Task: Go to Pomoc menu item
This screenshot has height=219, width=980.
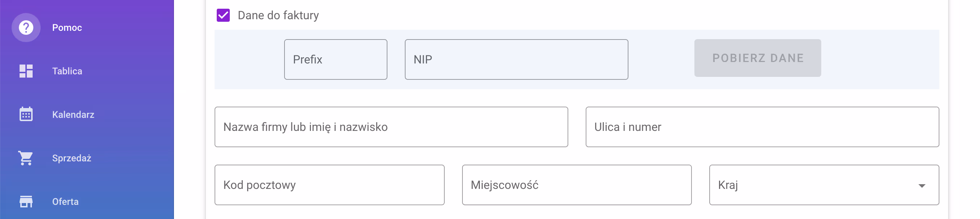Action: 67,28
